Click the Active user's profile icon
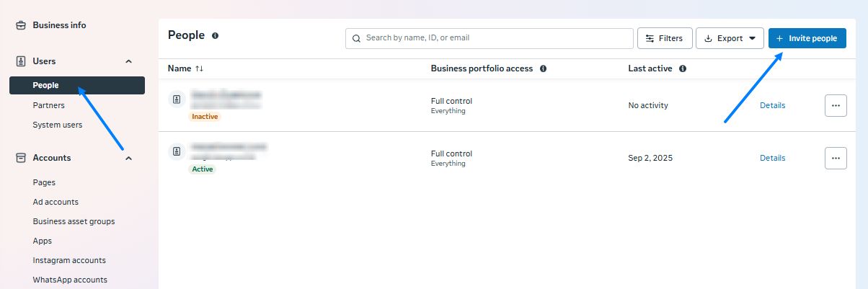The height and width of the screenshot is (289, 868). click(176, 152)
